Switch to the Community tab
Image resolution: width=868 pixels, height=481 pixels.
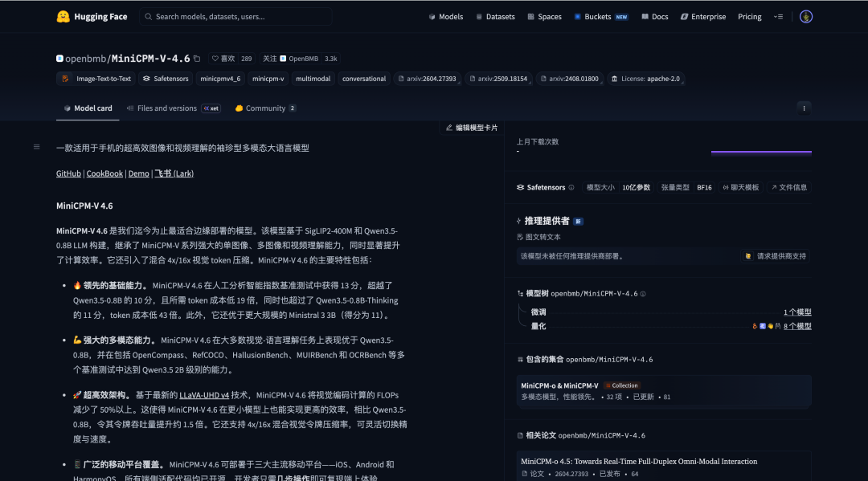click(265, 108)
